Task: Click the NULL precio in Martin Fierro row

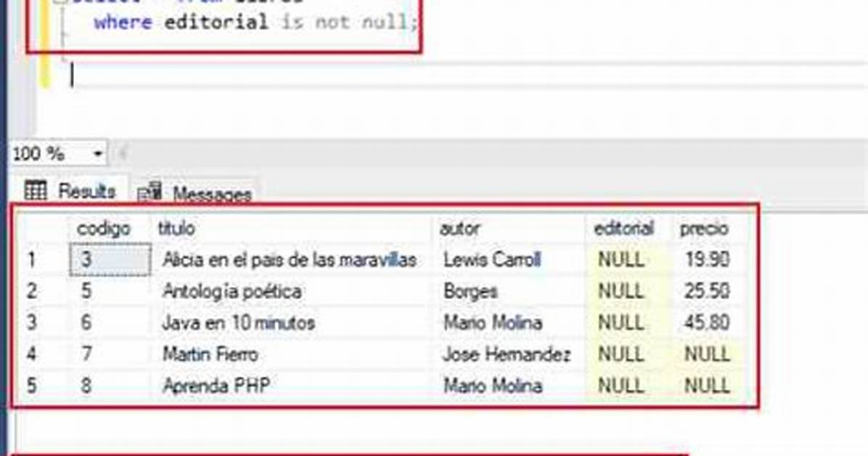Action: tap(708, 354)
